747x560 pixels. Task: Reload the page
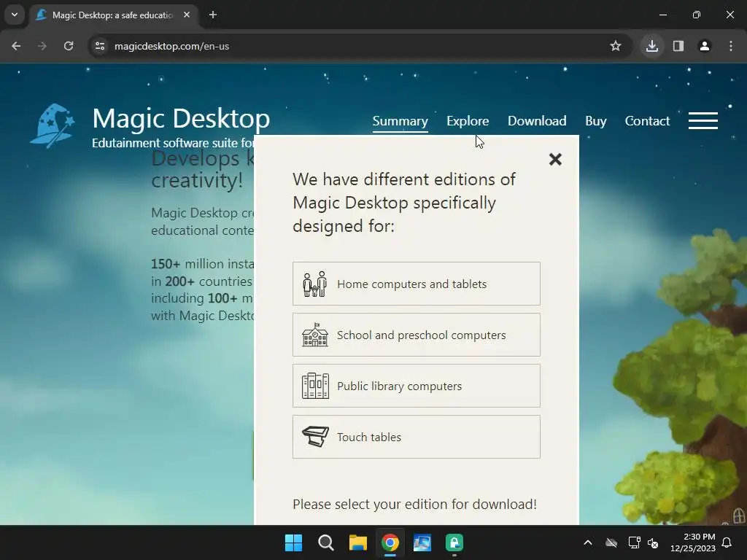[x=69, y=46]
